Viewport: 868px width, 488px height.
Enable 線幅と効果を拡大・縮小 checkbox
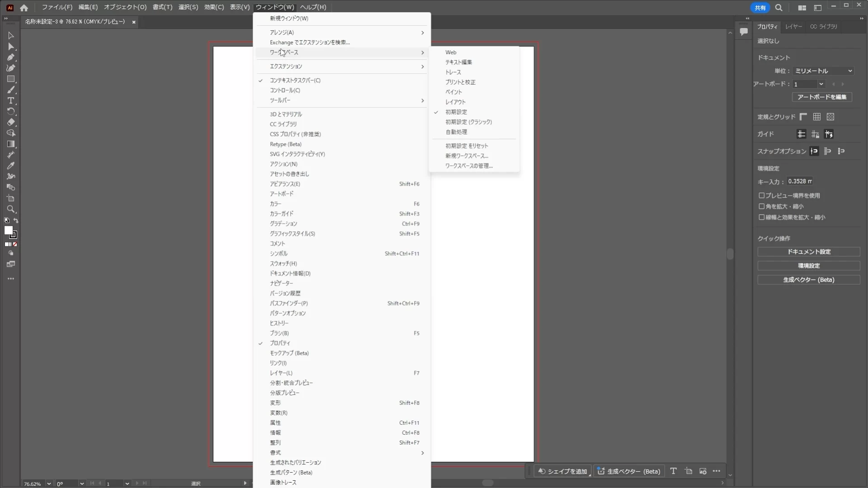[762, 217]
